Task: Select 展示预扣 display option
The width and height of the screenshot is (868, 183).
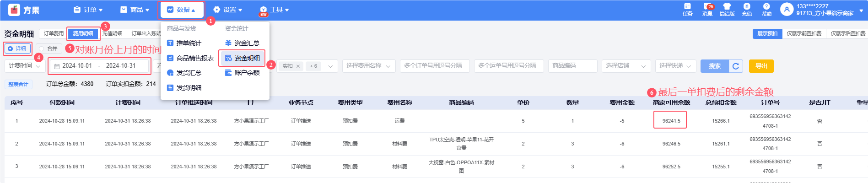Action: (767, 33)
